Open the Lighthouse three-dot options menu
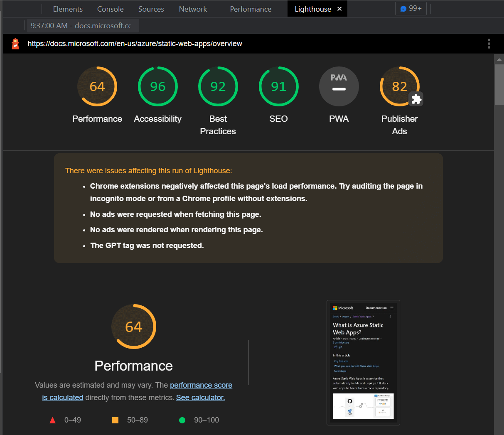Image resolution: width=504 pixels, height=435 pixels. [489, 44]
